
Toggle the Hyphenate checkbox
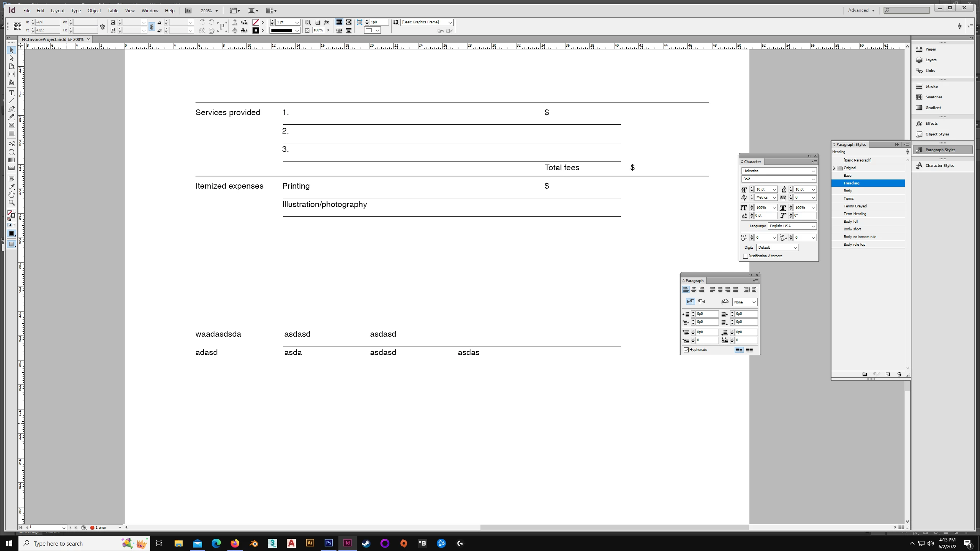[x=686, y=350]
